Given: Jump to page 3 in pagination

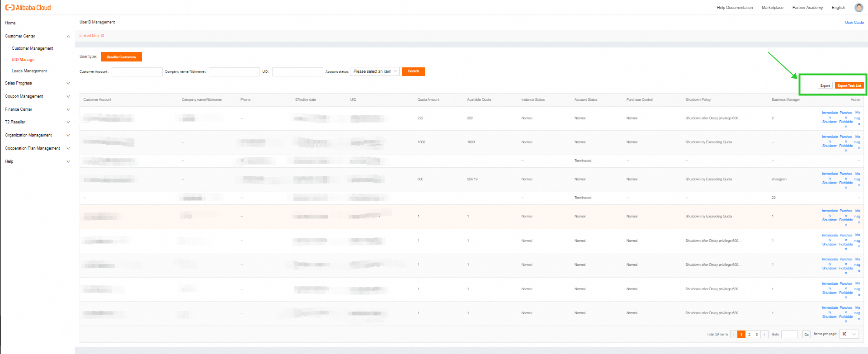Looking at the screenshot, I should [x=757, y=335].
